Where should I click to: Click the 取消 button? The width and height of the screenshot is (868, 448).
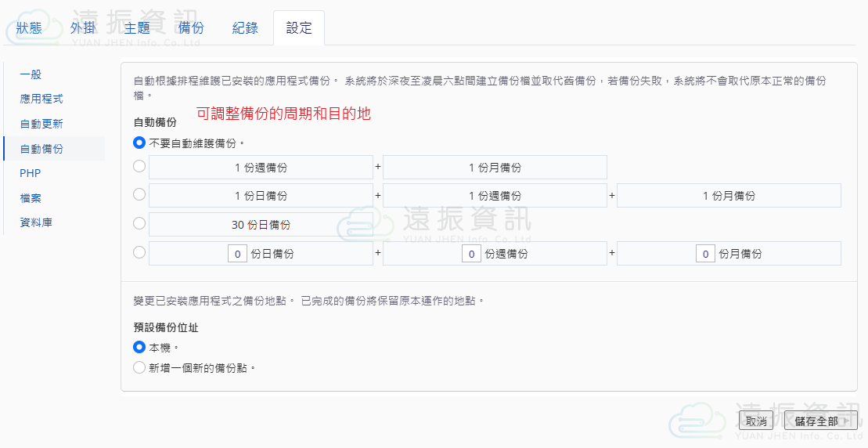[755, 421]
